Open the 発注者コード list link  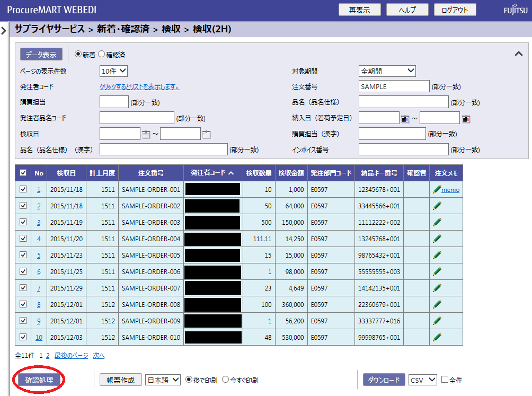click(139, 87)
